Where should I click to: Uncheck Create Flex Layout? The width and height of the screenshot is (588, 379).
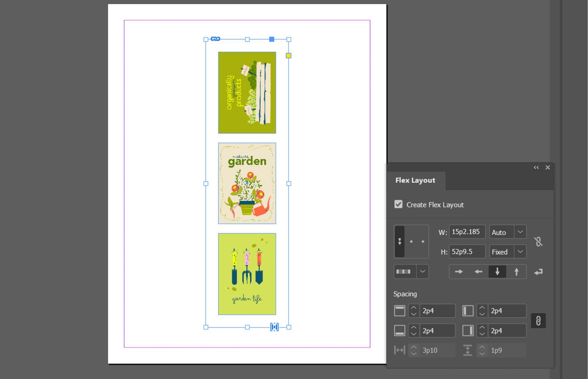pos(398,204)
